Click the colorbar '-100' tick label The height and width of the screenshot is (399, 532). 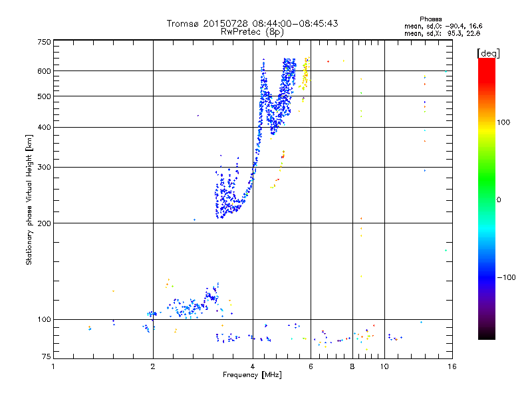tap(506, 277)
